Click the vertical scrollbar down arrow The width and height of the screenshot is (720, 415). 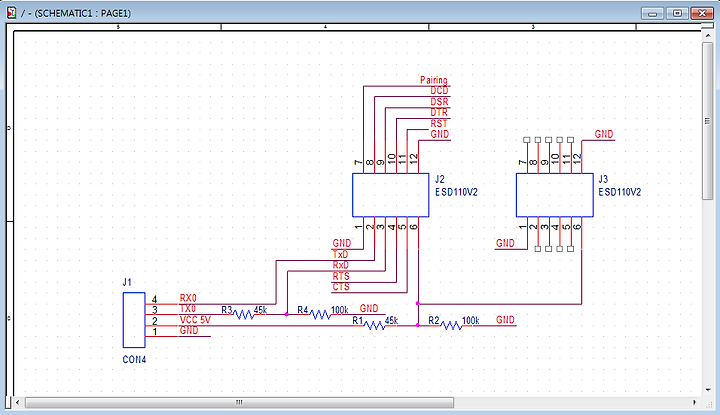click(708, 389)
